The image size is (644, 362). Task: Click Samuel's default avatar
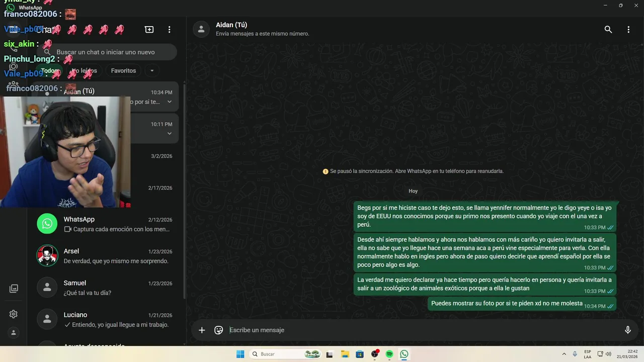47,287
